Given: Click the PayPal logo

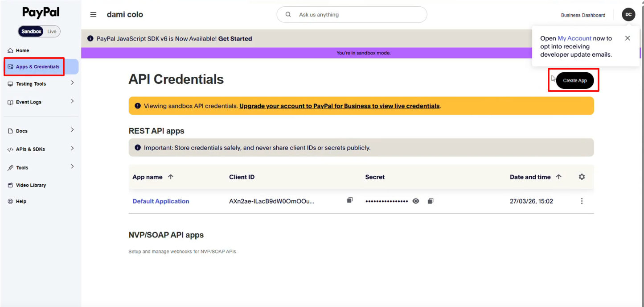Looking at the screenshot, I should (x=41, y=12).
